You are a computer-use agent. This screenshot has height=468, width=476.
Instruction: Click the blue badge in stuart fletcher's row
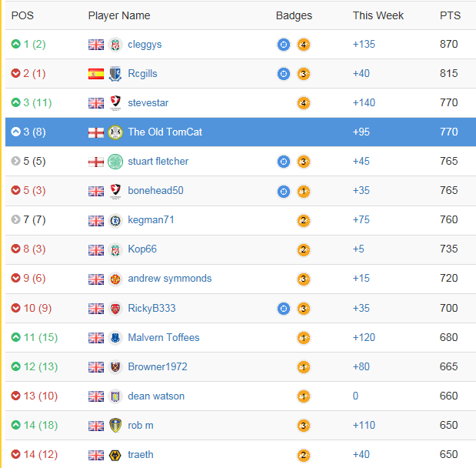(284, 162)
